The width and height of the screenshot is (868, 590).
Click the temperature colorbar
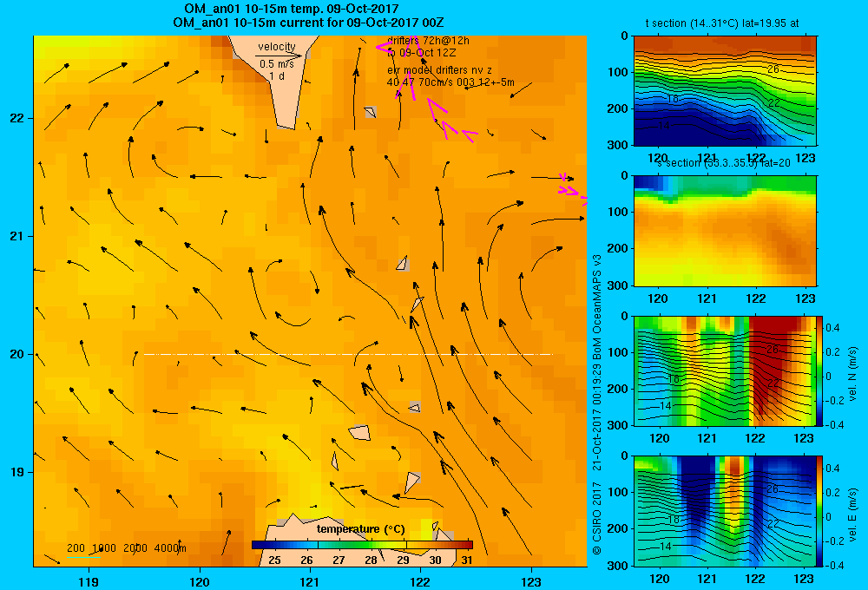(x=362, y=545)
